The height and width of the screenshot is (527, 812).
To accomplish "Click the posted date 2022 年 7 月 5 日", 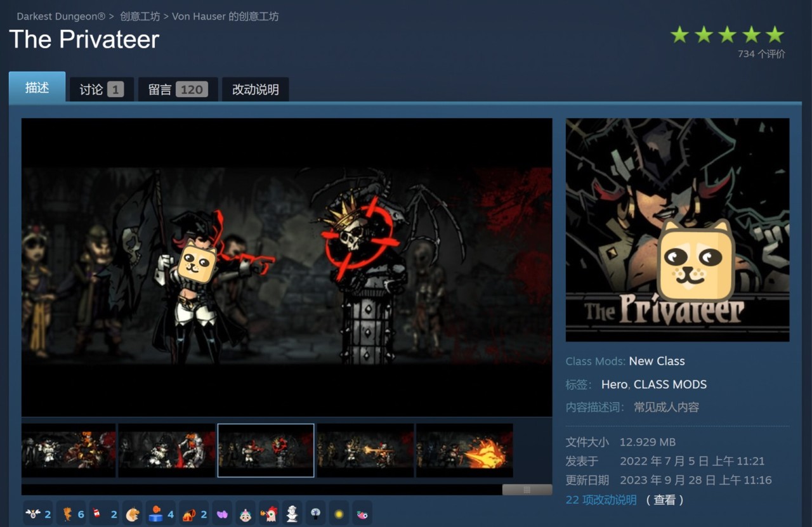I will click(x=692, y=461).
